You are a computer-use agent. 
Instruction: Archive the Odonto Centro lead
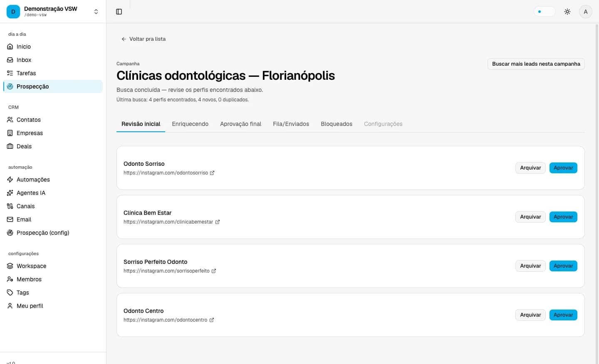pyautogui.click(x=530, y=315)
